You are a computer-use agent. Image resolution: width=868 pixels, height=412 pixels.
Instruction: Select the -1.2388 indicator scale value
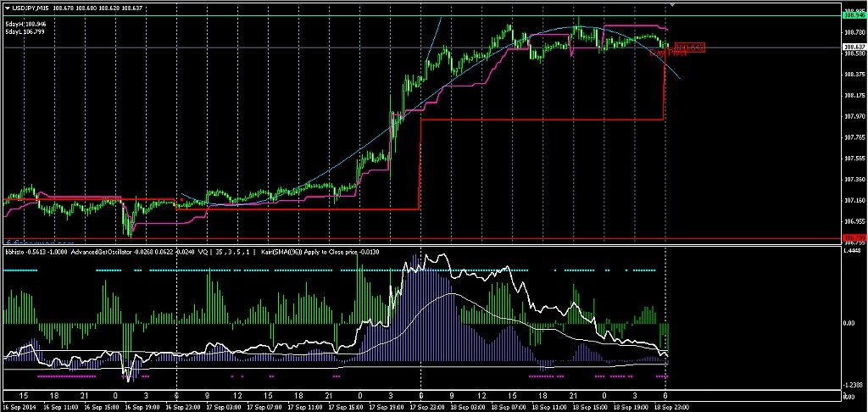853,386
